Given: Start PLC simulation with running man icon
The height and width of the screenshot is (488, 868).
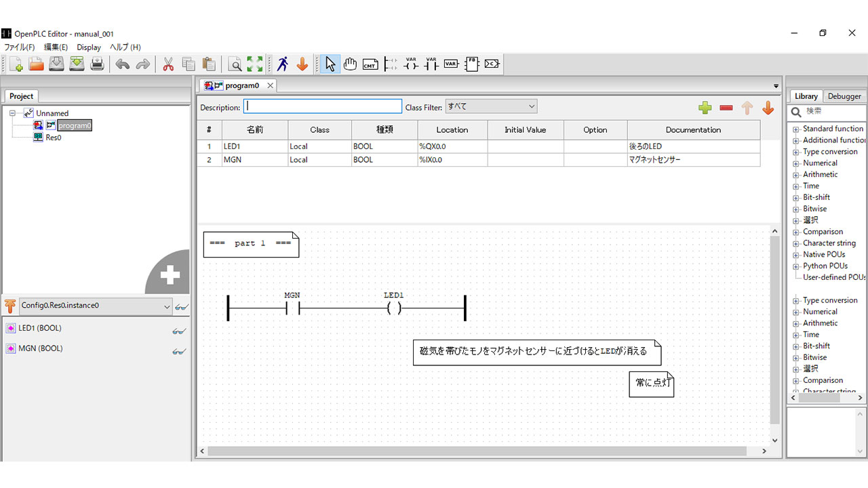Looking at the screenshot, I should click(283, 64).
